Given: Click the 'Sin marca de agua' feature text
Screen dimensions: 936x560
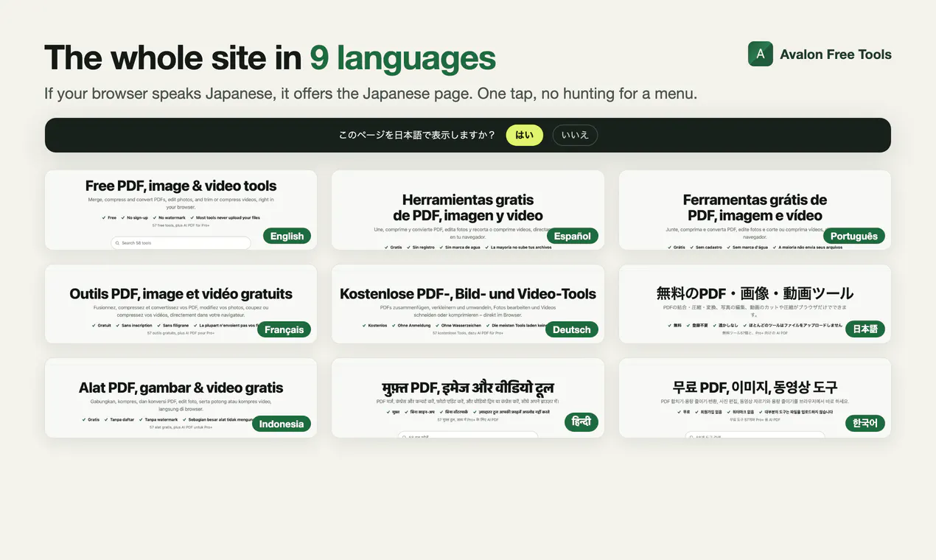Looking at the screenshot, I should click(463, 248).
